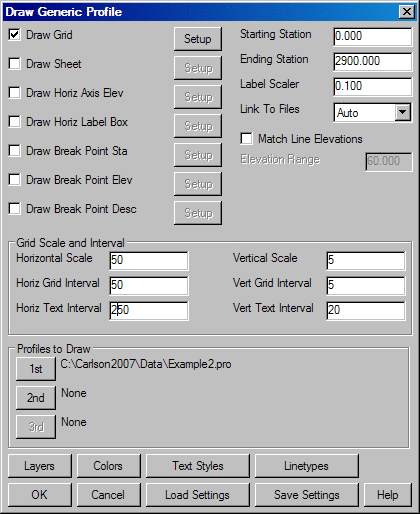The width and height of the screenshot is (420, 514).
Task: Open the Link To Files dropdown arrow
Action: coord(403,113)
